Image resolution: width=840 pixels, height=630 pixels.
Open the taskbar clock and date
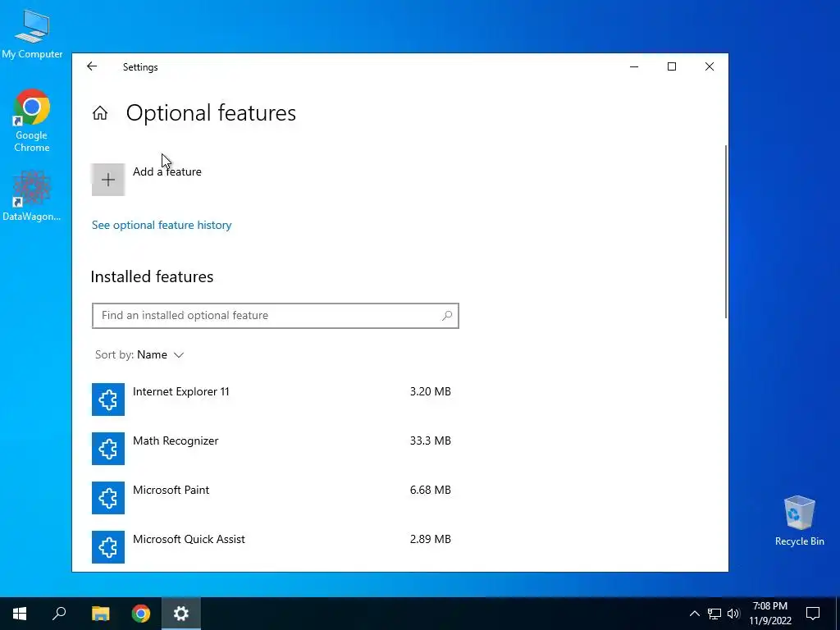(770, 614)
